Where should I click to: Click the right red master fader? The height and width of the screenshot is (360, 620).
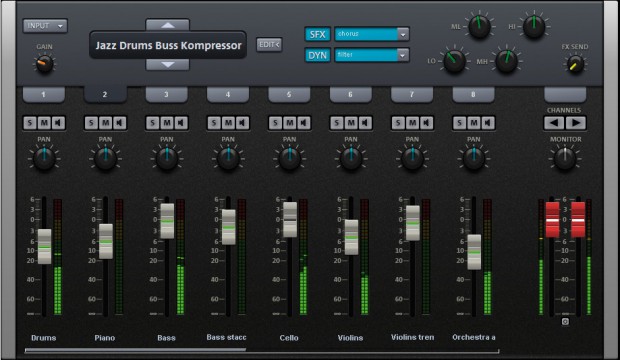click(578, 220)
